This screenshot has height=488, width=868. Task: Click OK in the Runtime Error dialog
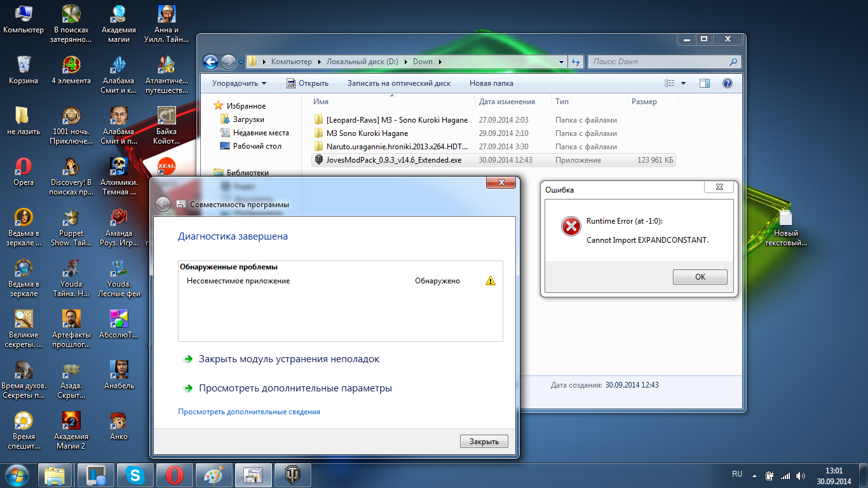(x=700, y=277)
